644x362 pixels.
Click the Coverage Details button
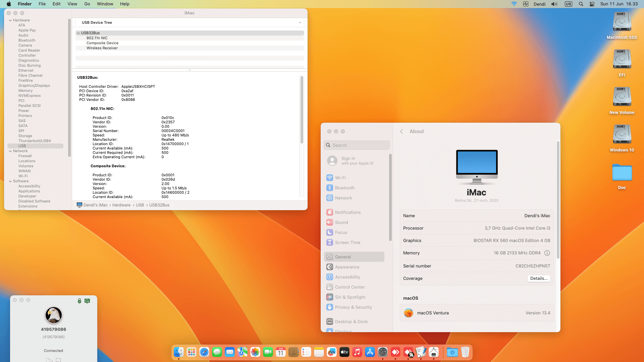(539, 279)
